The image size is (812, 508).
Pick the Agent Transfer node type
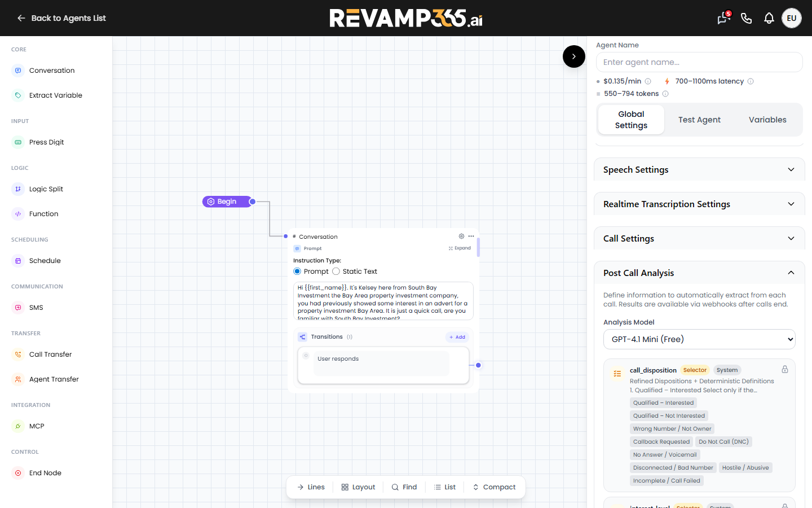tap(54, 379)
